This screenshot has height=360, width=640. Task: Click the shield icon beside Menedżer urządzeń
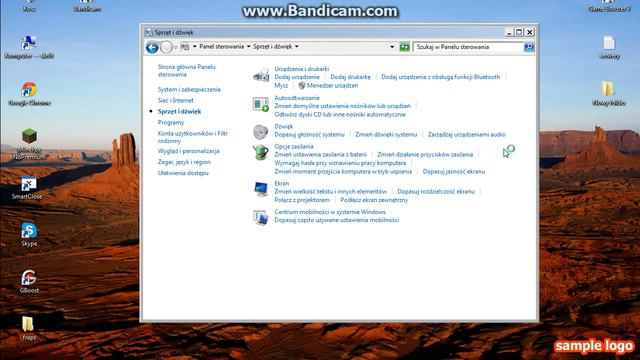302,85
